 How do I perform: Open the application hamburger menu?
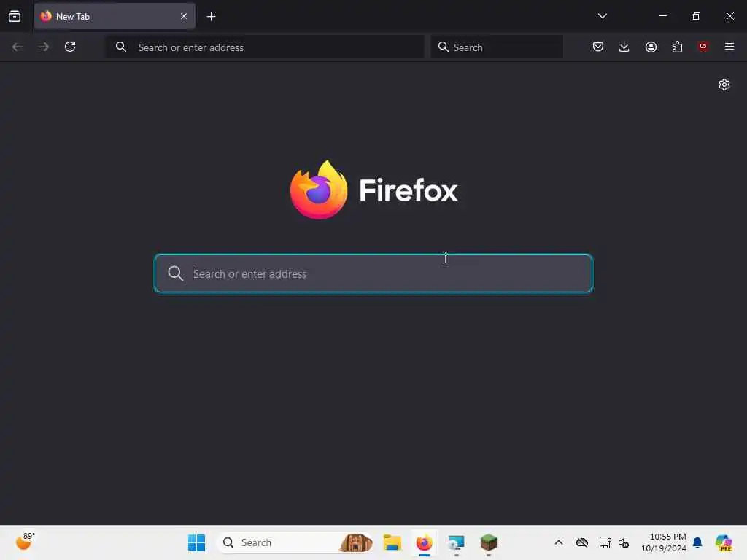click(x=729, y=47)
